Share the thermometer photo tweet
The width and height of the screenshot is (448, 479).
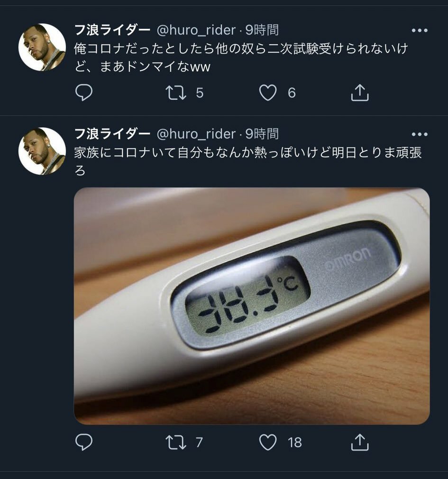pos(360,442)
